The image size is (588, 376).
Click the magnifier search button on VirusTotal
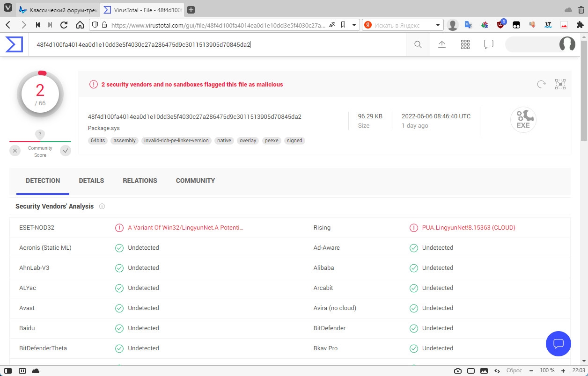[x=418, y=44]
